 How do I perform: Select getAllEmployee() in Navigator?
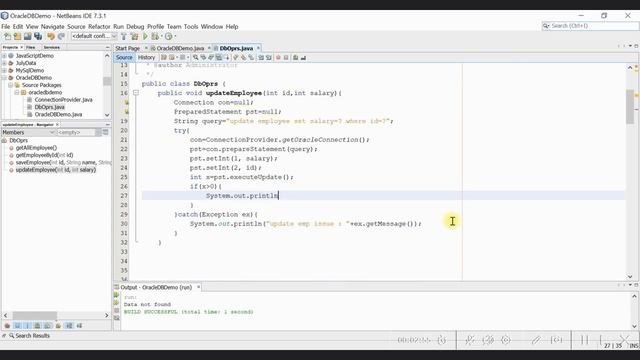36,148
